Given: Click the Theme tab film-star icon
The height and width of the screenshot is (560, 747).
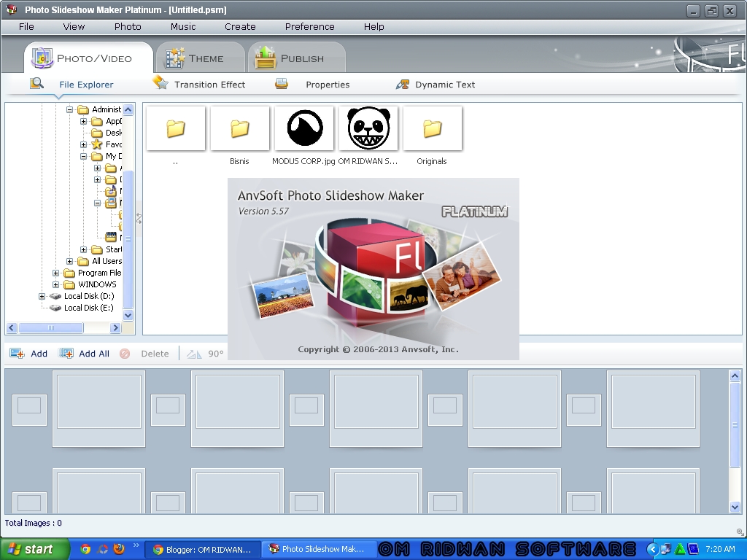Looking at the screenshot, I should pyautogui.click(x=174, y=58).
